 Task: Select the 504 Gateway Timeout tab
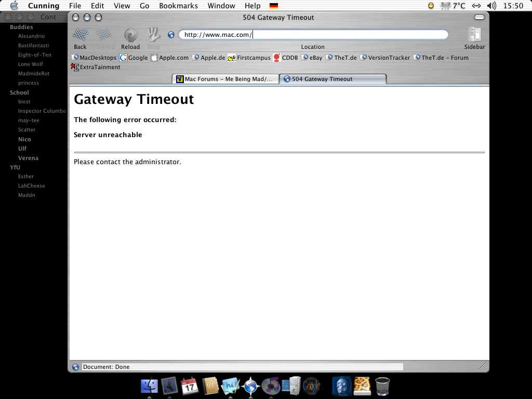point(333,79)
